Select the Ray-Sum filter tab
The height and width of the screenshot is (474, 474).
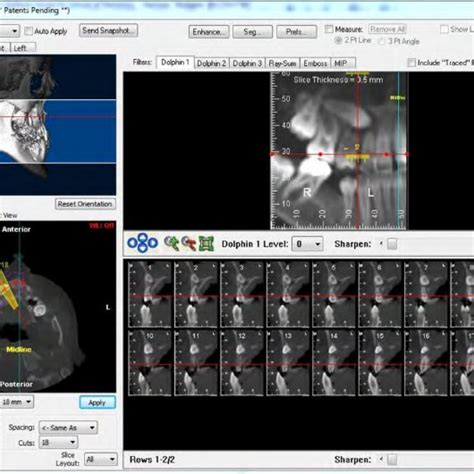[282, 63]
